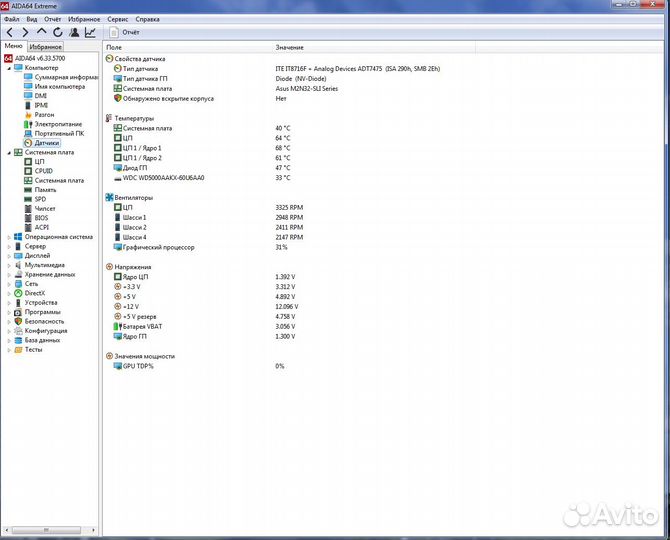Image resolution: width=670 pixels, height=540 pixels.
Task: Open Электропитание in the Computer section
Action: tap(58, 124)
